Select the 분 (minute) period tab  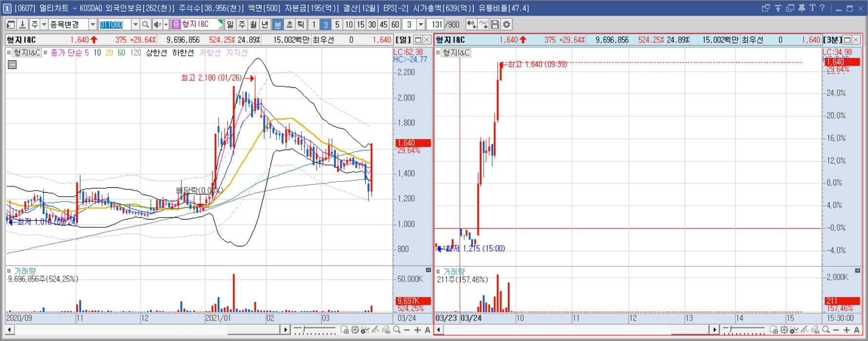(x=277, y=24)
